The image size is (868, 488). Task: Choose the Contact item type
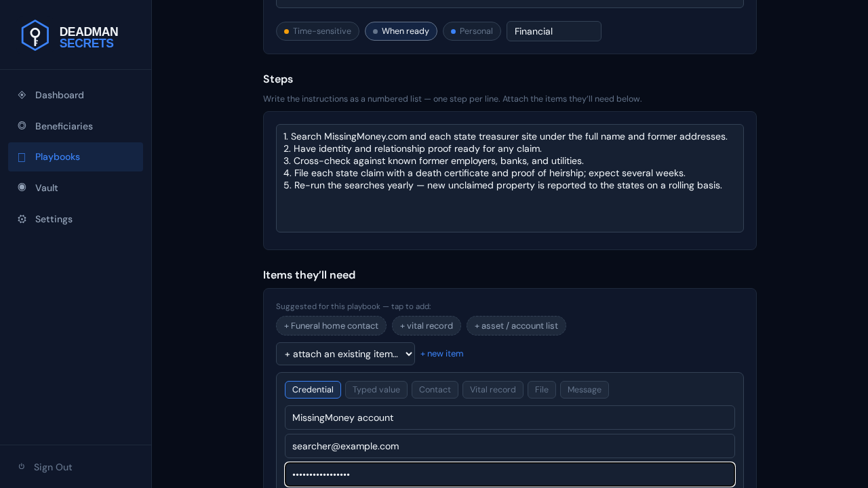pos(435,390)
